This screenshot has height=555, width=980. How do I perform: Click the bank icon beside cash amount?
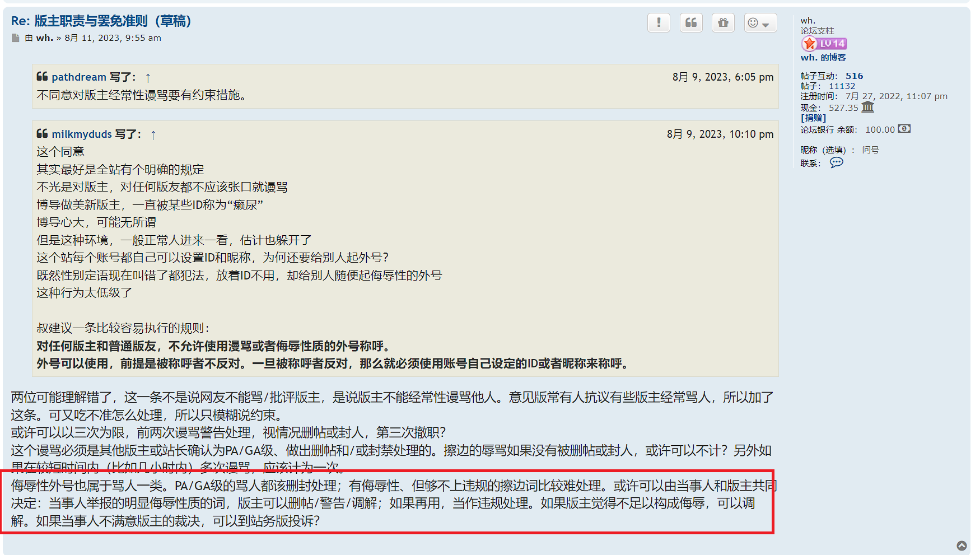[x=867, y=106]
